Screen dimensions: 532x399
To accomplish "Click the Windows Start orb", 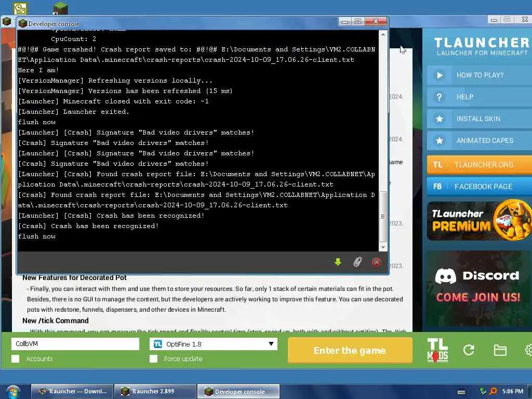I will coord(13,392).
